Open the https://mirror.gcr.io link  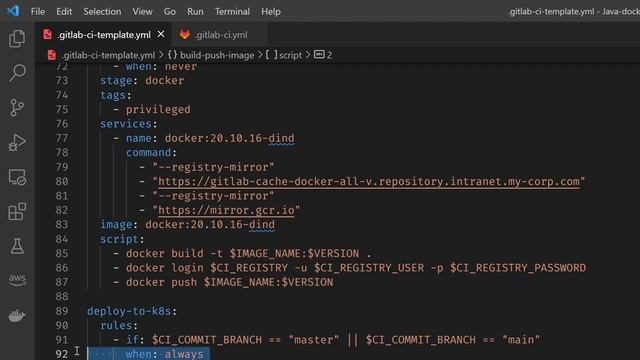226,210
